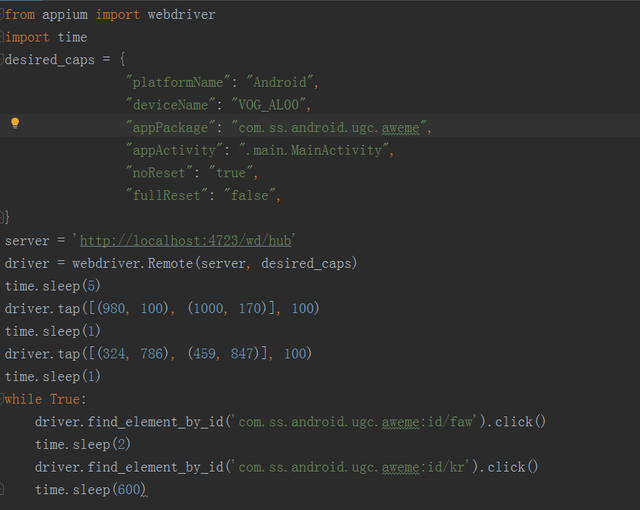The width and height of the screenshot is (640, 510).
Task: Click the '.main.MainActivity' string value
Action: (313, 150)
